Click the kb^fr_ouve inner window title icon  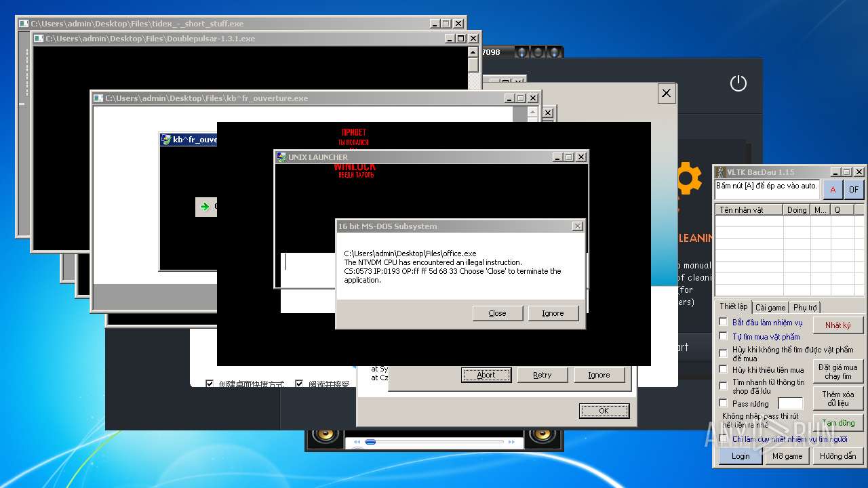point(166,140)
